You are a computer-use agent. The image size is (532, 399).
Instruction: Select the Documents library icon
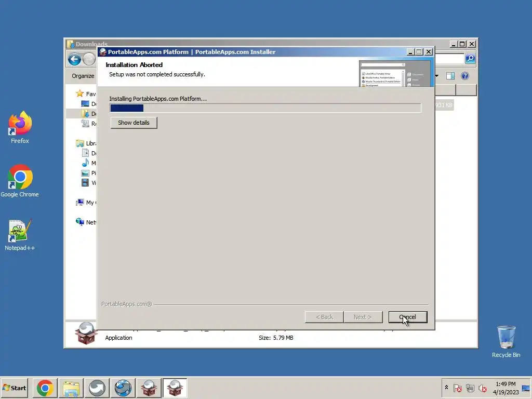pos(85,153)
